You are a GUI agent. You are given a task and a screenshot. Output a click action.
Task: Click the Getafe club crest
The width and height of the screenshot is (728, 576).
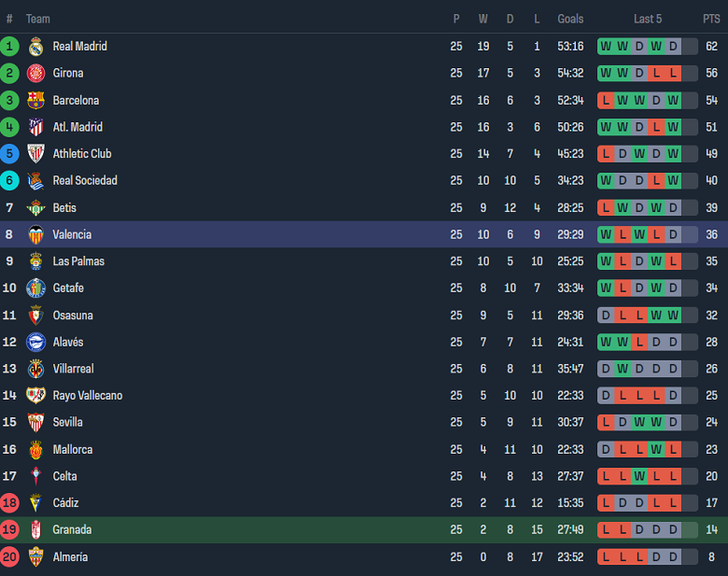point(36,288)
